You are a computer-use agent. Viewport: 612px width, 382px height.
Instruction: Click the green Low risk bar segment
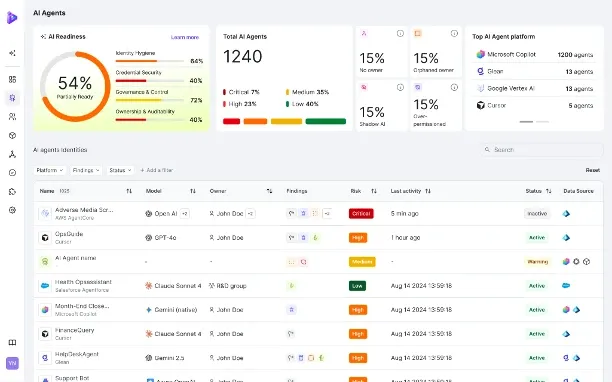click(x=326, y=121)
